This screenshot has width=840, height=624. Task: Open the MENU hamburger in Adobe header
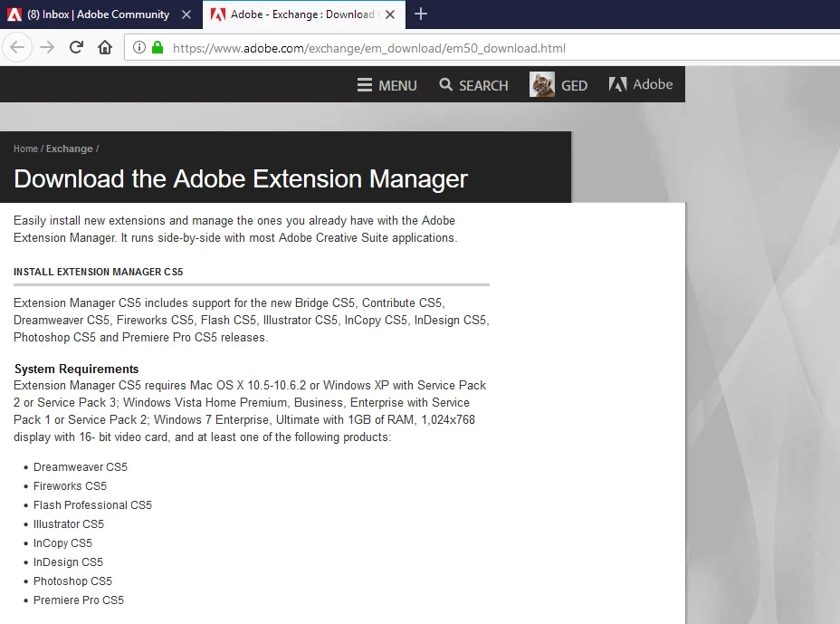pos(387,85)
